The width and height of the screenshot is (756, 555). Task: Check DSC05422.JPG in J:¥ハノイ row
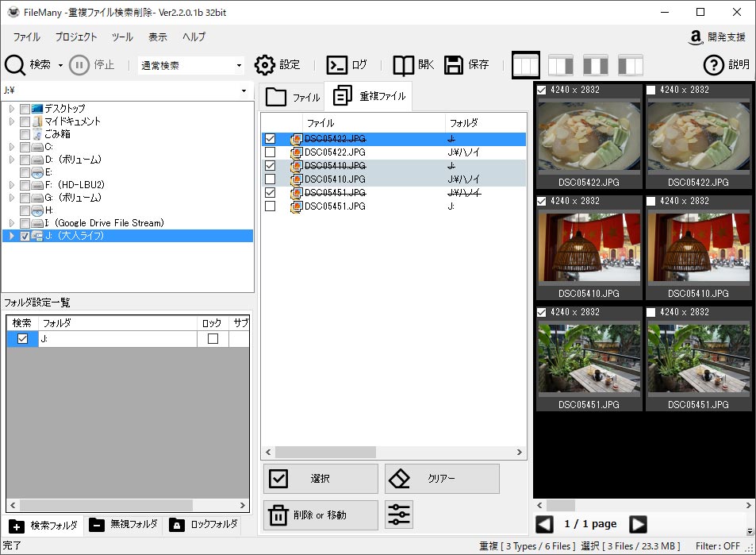[270, 152]
